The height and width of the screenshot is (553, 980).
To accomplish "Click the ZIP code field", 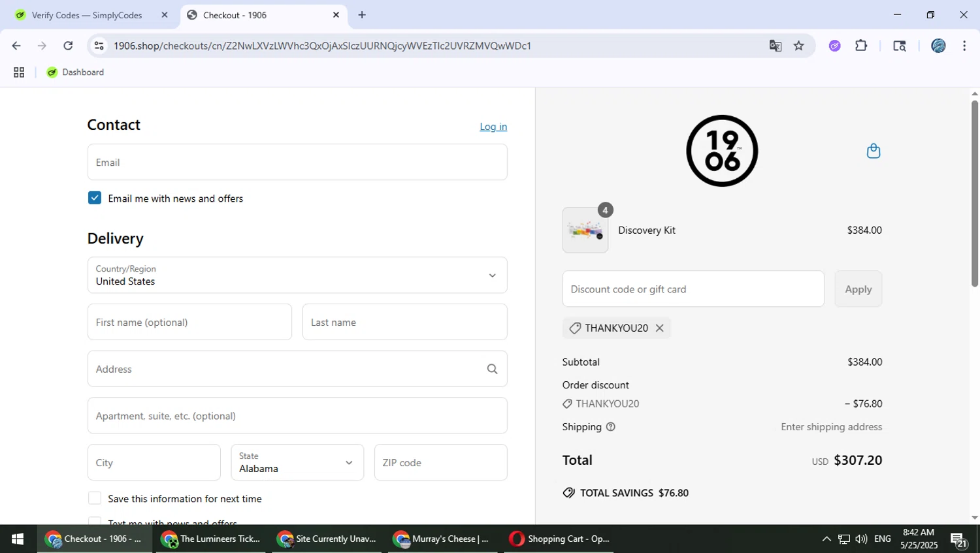I will point(440,462).
